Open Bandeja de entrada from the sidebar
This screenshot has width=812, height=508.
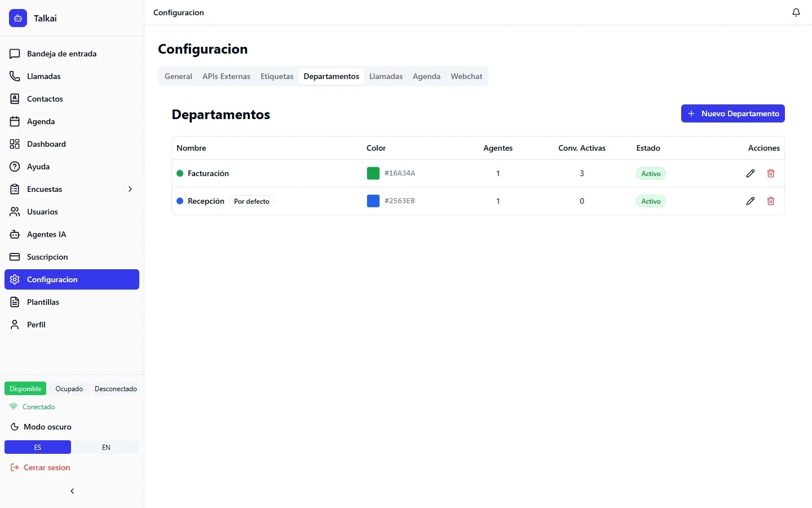[72, 54]
